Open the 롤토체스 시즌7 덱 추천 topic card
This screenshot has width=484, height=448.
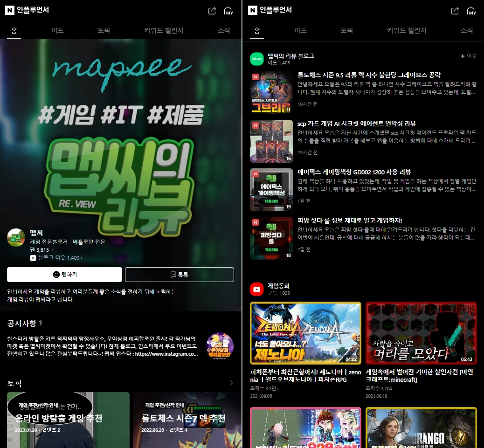[187, 420]
